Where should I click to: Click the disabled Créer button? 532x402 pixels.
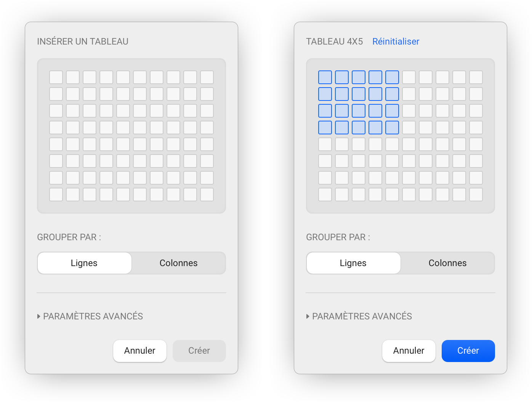(x=199, y=351)
